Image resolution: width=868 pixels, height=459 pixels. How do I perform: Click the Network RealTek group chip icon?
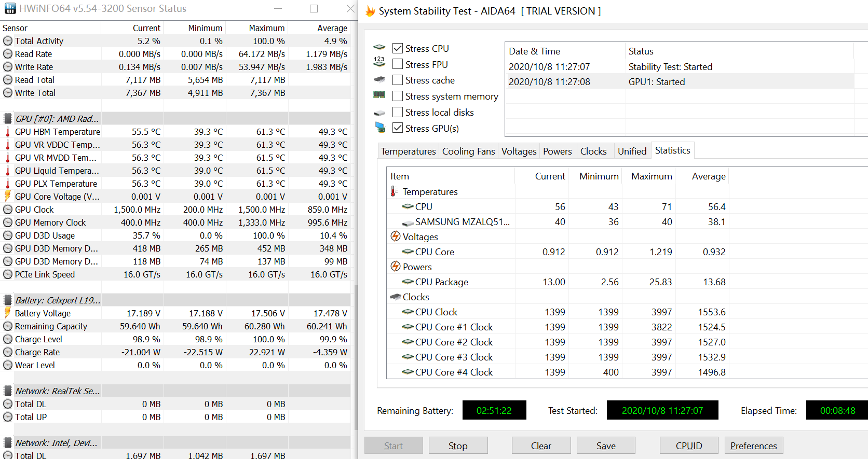[x=8, y=391]
